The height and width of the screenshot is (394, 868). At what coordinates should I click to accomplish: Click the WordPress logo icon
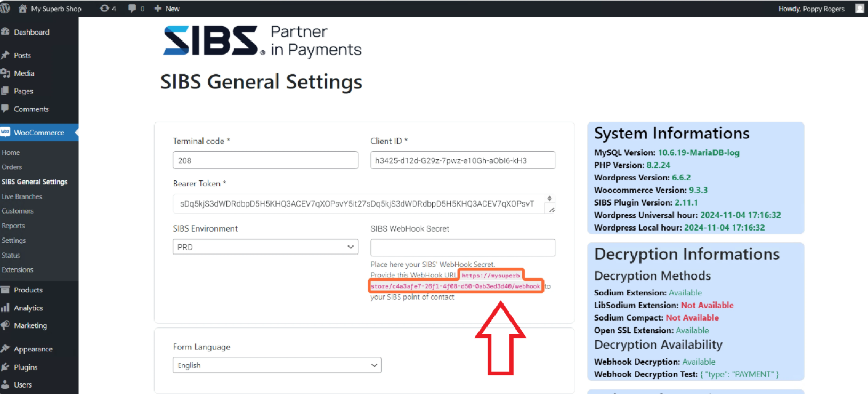pos(5,9)
